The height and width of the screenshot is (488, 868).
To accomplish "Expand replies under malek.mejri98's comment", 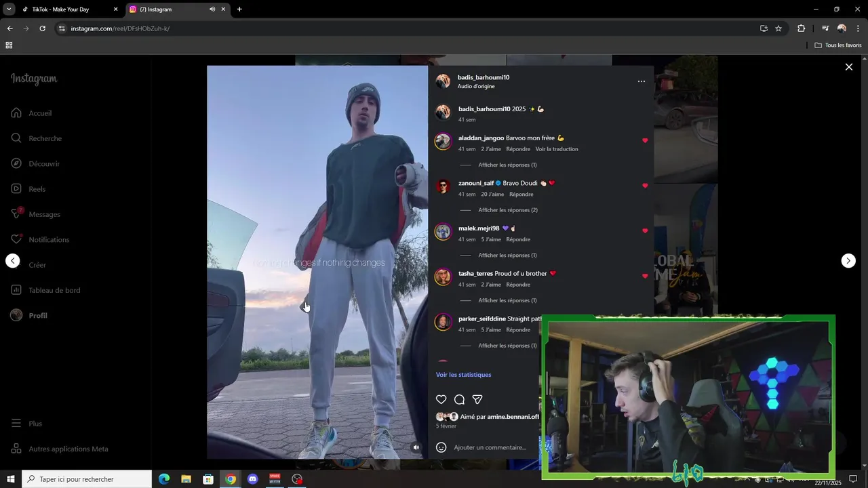I will point(507,256).
